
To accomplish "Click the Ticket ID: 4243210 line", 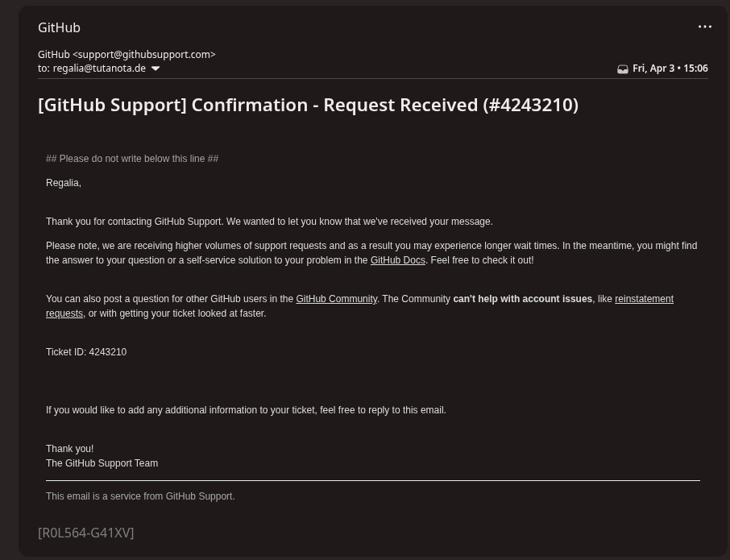I will (86, 352).
